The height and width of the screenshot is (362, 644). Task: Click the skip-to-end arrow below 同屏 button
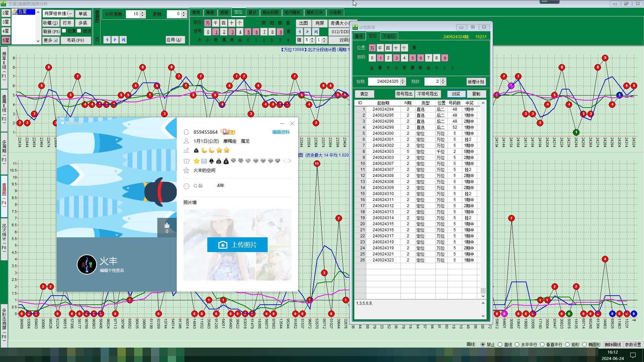(x=316, y=32)
